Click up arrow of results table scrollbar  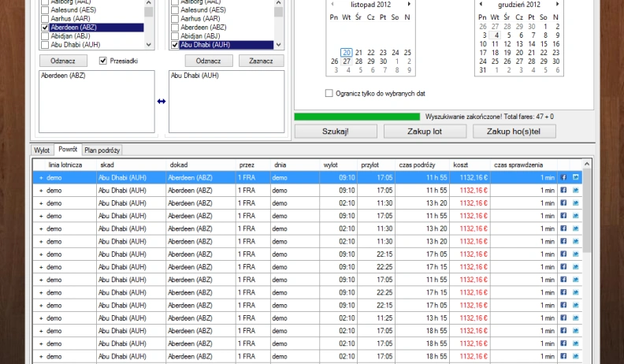[587, 164]
